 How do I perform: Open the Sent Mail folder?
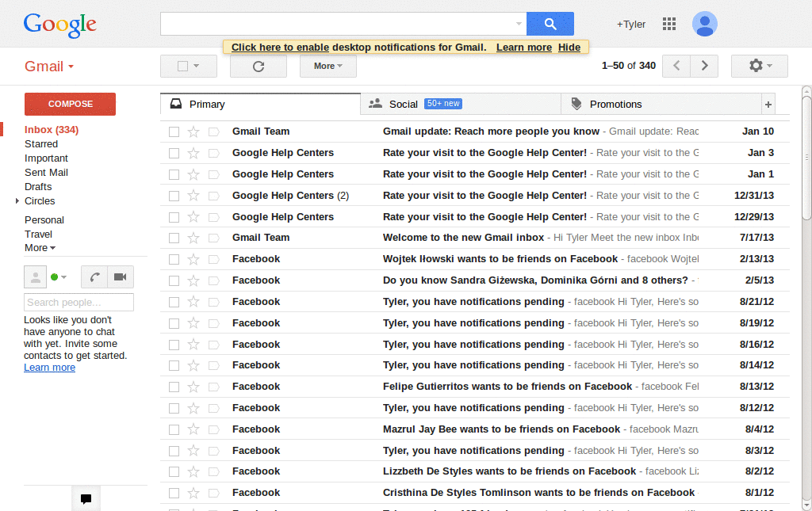(x=46, y=172)
